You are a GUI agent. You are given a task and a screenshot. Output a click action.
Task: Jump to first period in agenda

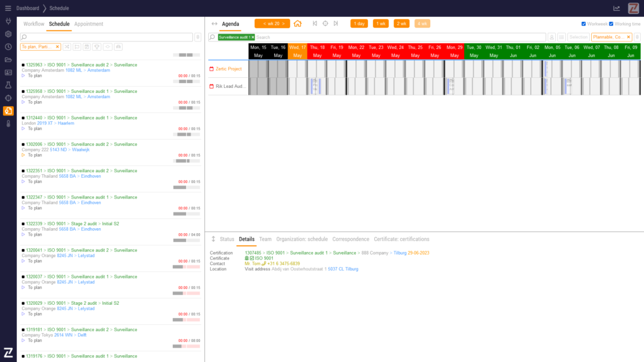314,24
